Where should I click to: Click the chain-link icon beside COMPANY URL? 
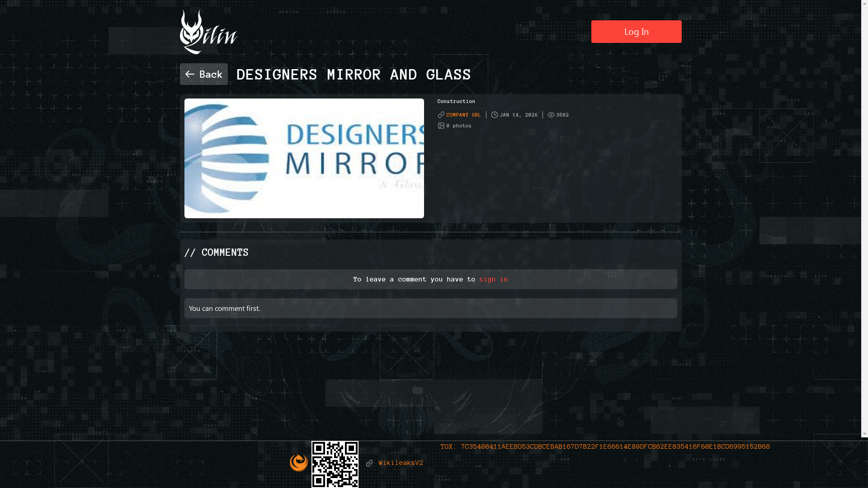441,115
